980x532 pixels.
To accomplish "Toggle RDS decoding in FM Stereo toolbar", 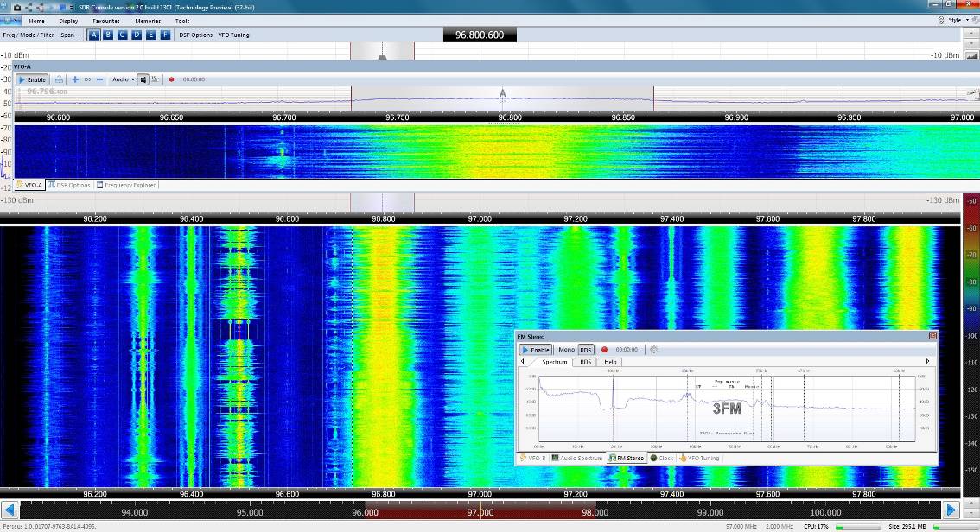I will pyautogui.click(x=586, y=350).
